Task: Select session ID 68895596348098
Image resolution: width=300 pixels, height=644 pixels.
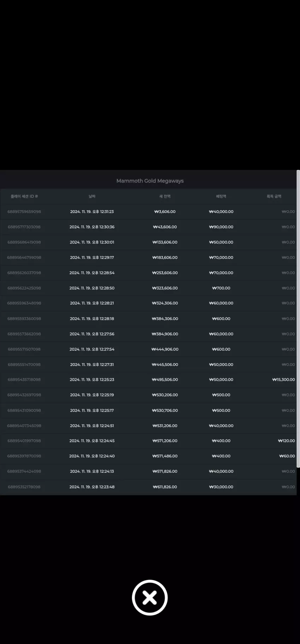Action: (x=24, y=303)
